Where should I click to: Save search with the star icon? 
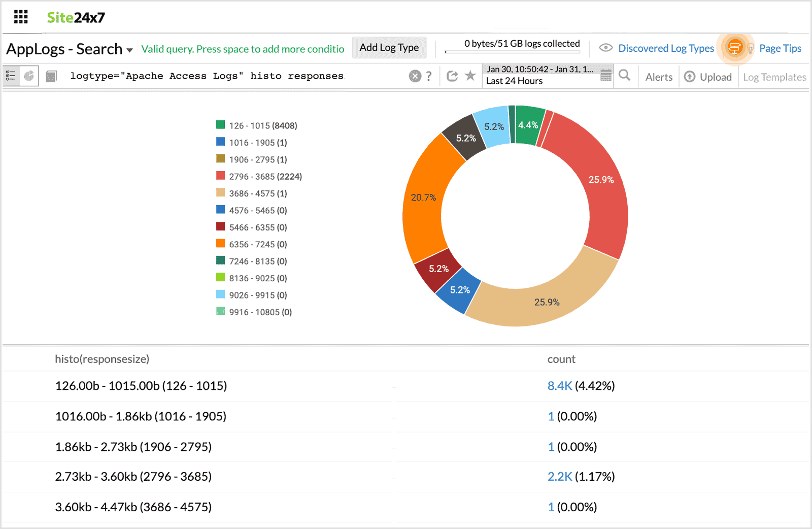click(470, 76)
